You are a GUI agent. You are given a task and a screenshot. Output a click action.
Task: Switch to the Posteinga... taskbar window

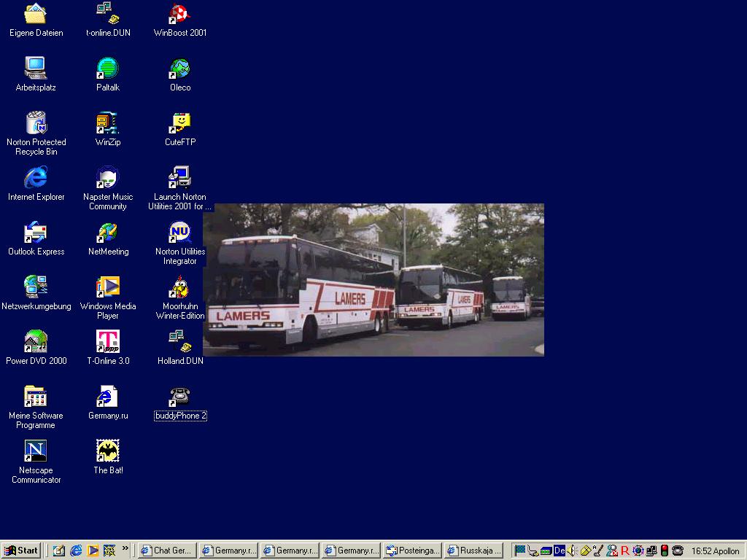click(x=413, y=551)
